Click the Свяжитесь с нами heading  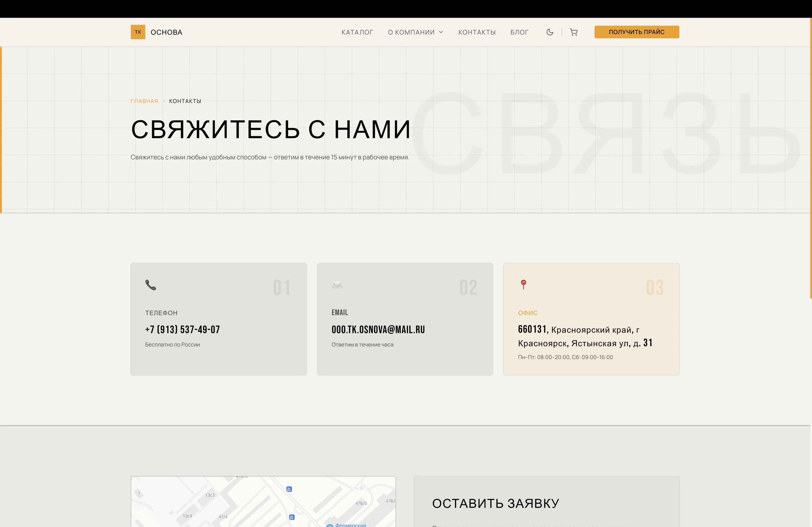tap(270, 130)
